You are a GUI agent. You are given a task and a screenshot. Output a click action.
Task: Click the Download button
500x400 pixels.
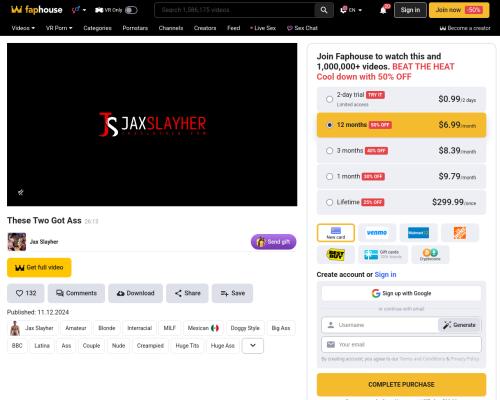pyautogui.click(x=135, y=293)
